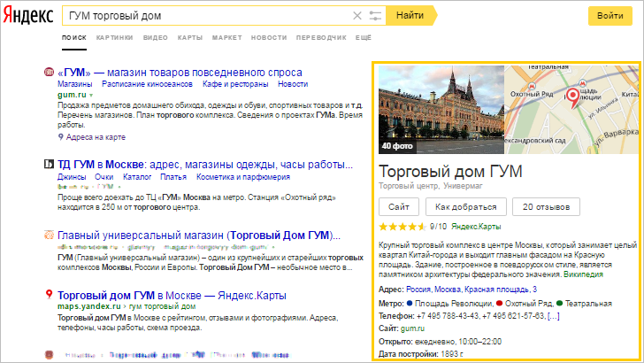Open ТД ГУМ в Москве result title
The height and width of the screenshot is (363, 644).
pyautogui.click(x=205, y=165)
